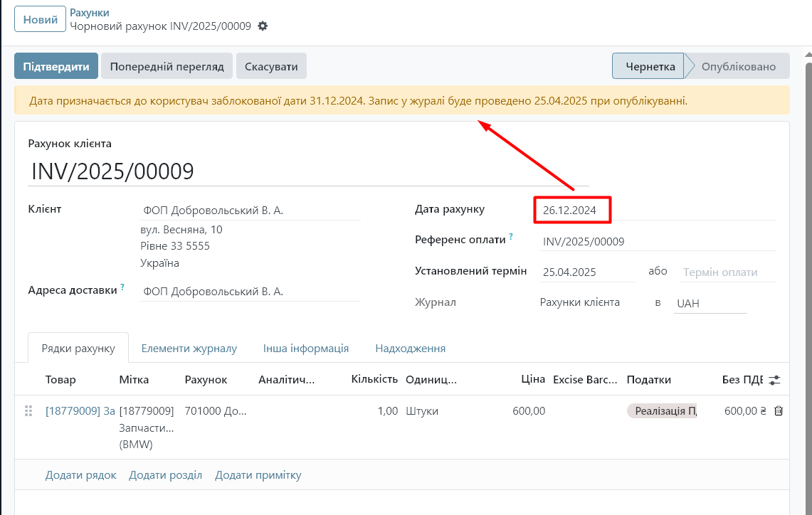The width and height of the screenshot is (812, 515).
Task: Open Рахунки breadcrumb link
Action: [89, 13]
